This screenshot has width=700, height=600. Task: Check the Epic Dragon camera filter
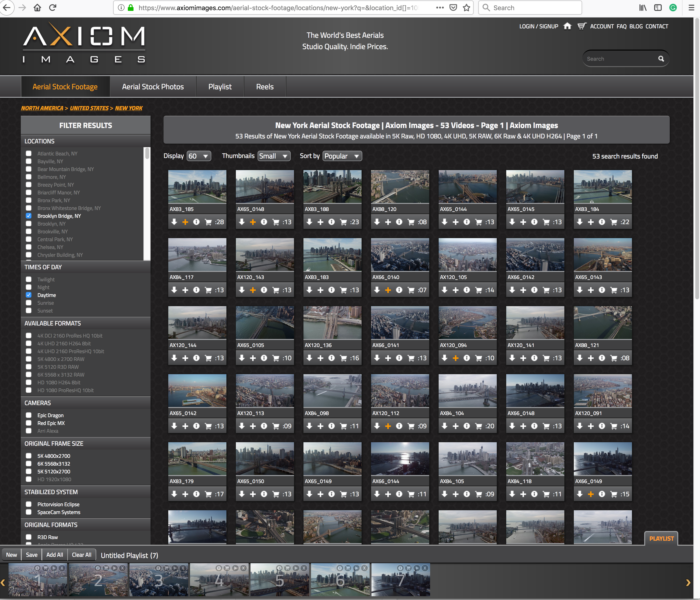tap(29, 415)
